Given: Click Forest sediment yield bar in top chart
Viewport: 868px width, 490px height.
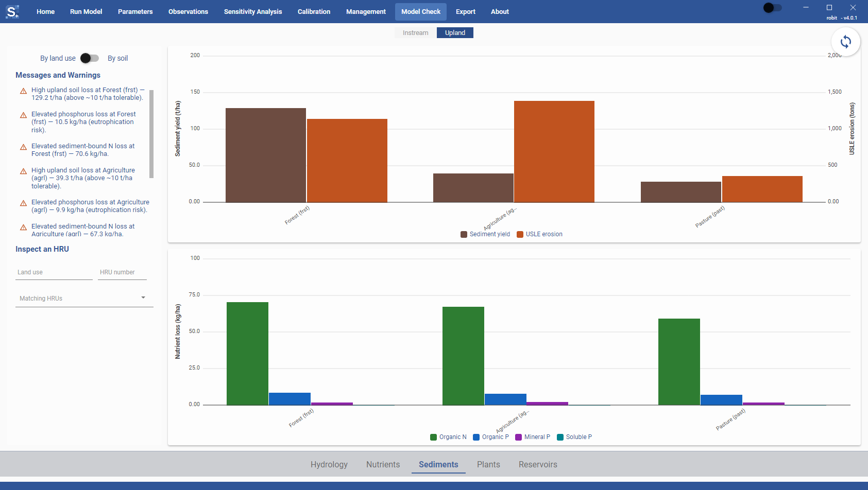Looking at the screenshot, I should coord(266,155).
